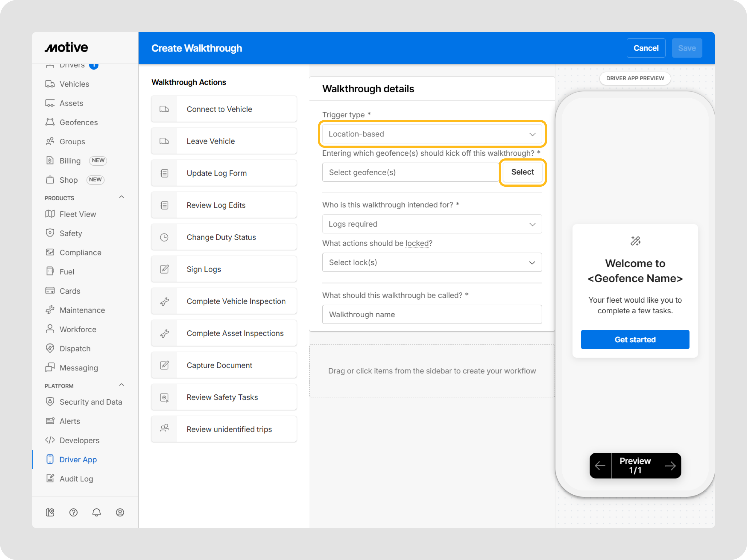The width and height of the screenshot is (747, 560).
Task: Open Compliance in the sidebar
Action: [x=80, y=253]
